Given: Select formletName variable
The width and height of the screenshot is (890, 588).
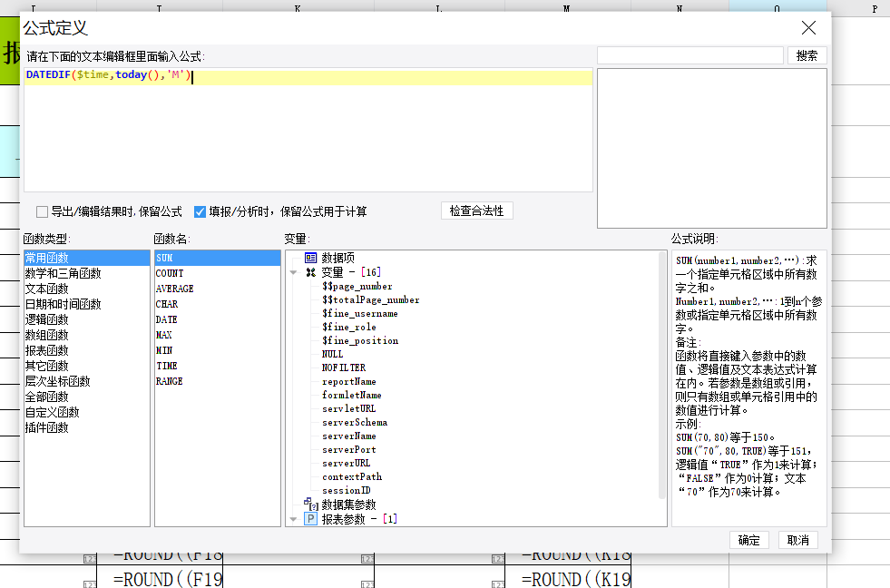Looking at the screenshot, I should [352, 395].
